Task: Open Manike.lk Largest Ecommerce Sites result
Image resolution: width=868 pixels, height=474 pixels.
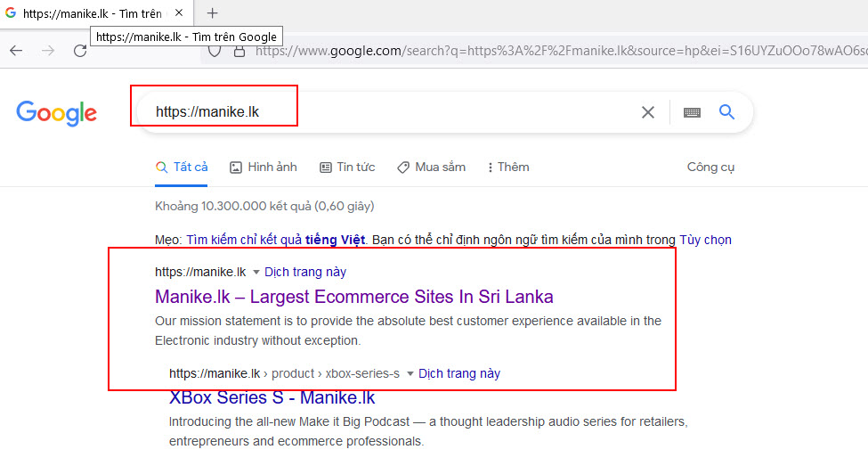Action: 354,297
